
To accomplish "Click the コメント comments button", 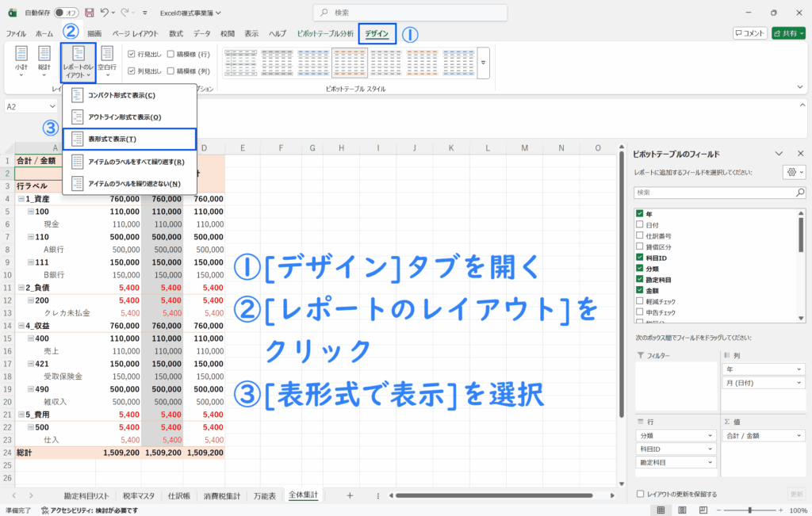I will [749, 33].
